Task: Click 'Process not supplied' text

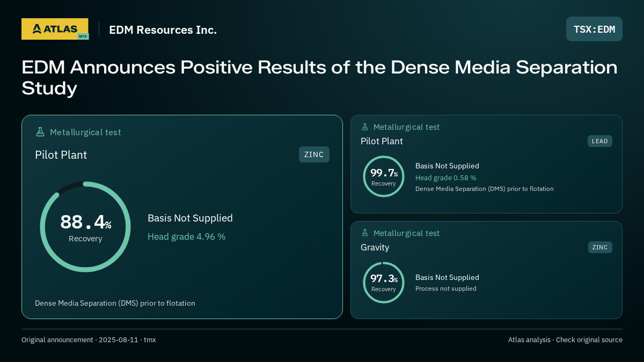Action: pos(446,289)
